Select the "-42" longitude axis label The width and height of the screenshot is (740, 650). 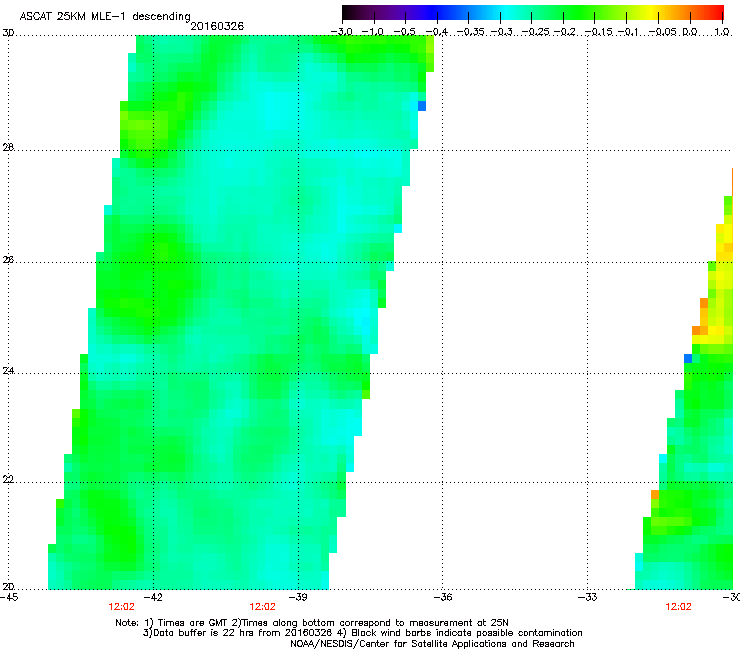153,597
